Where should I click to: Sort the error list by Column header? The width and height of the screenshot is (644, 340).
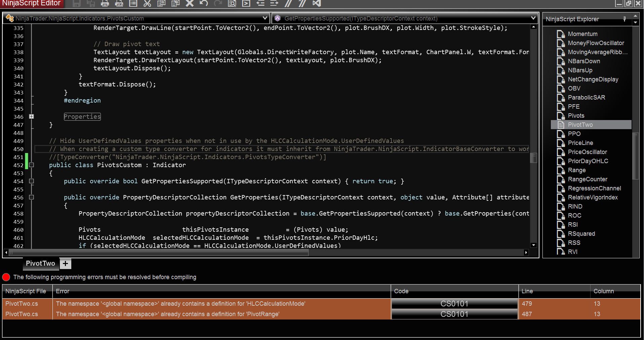click(x=615, y=291)
